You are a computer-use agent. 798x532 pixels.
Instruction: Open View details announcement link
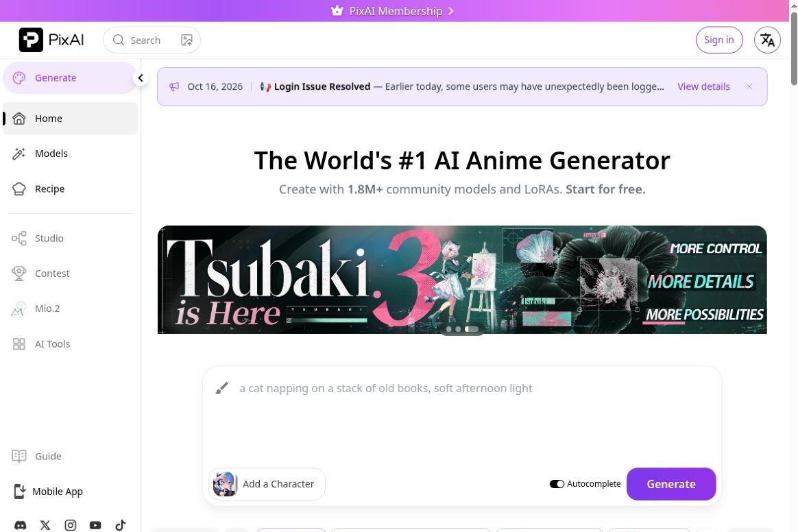[x=703, y=86]
